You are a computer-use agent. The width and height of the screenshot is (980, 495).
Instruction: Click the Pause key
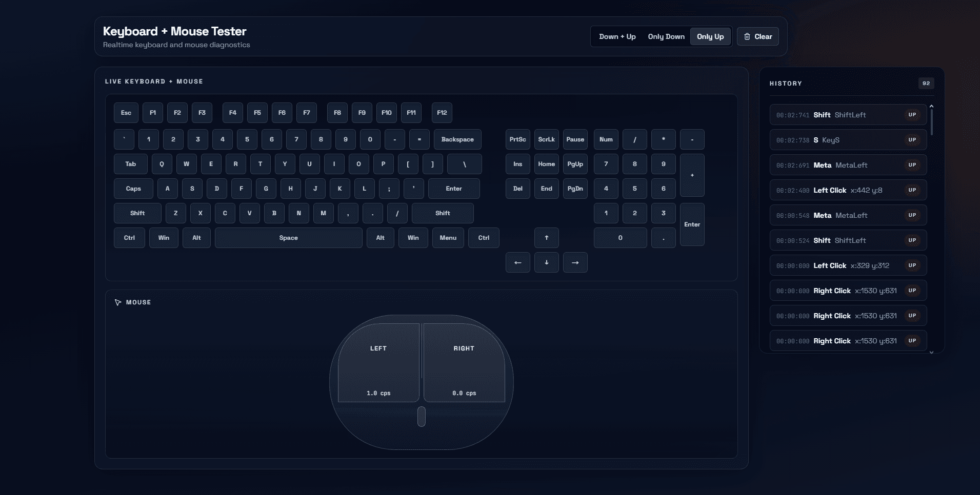(x=575, y=139)
